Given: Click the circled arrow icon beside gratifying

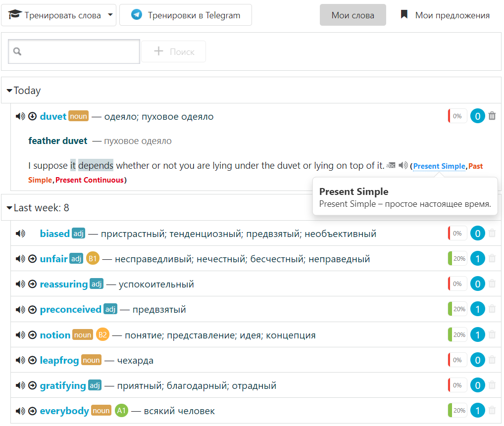Looking at the screenshot, I should 33,385.
